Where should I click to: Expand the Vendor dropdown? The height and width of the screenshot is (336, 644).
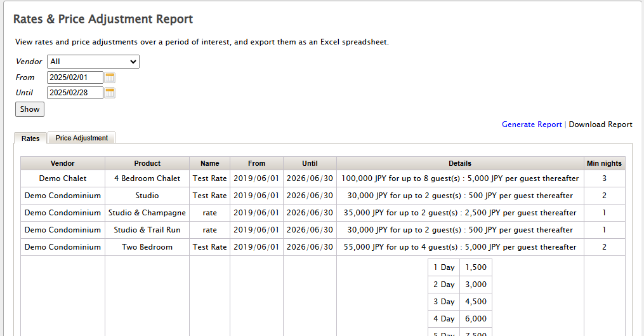[93, 62]
